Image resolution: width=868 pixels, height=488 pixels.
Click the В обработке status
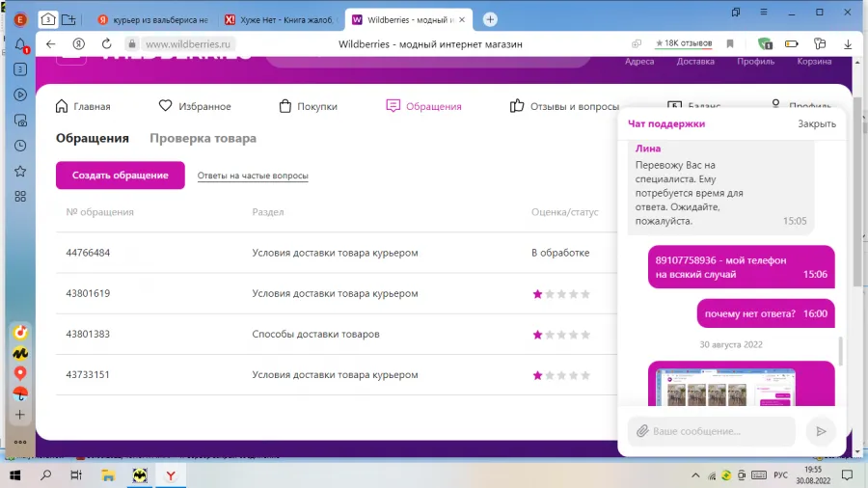pos(560,253)
